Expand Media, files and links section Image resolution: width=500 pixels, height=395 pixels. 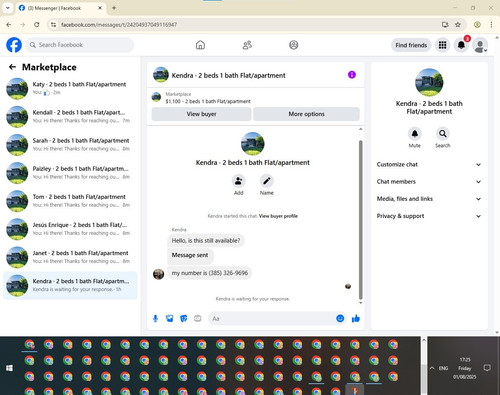coord(429,199)
